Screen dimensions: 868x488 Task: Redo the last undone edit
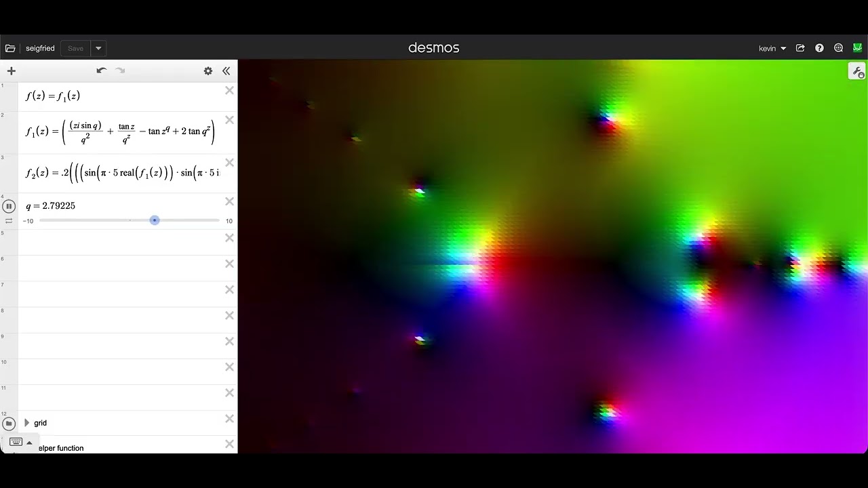[121, 70]
